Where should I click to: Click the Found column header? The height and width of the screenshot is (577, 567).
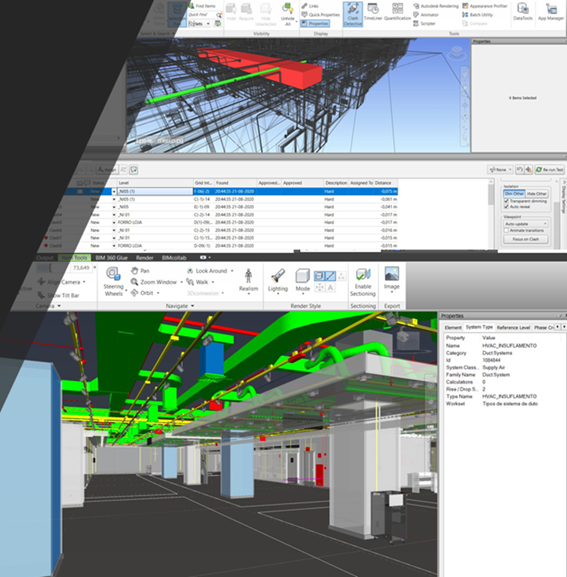click(x=235, y=183)
